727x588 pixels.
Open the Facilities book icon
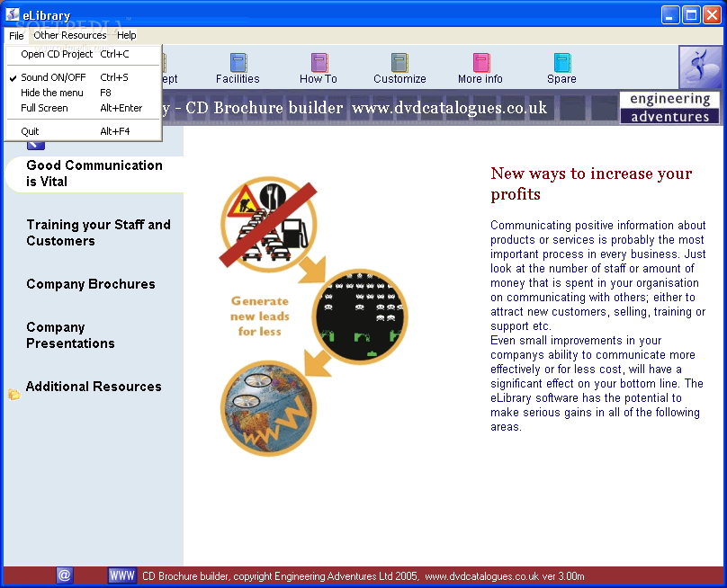click(x=238, y=63)
